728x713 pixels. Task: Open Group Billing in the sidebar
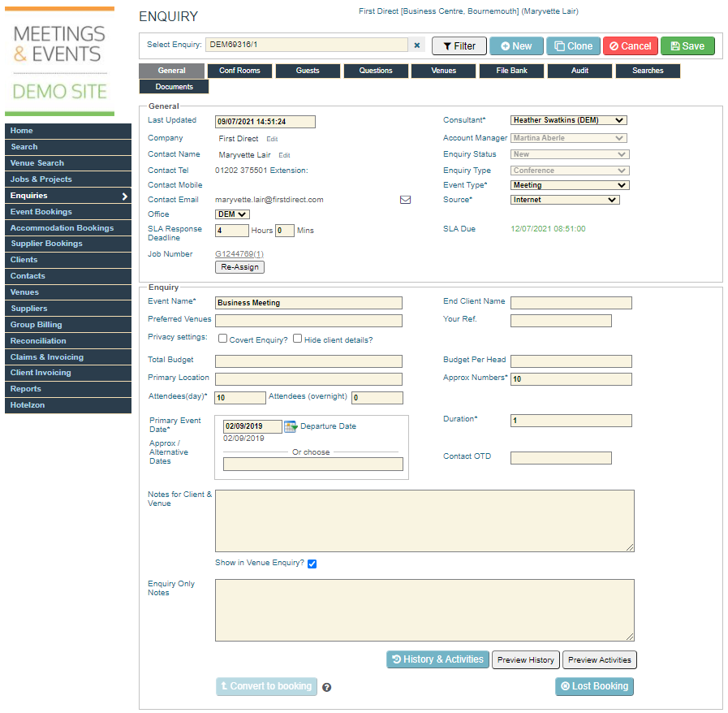(68, 325)
